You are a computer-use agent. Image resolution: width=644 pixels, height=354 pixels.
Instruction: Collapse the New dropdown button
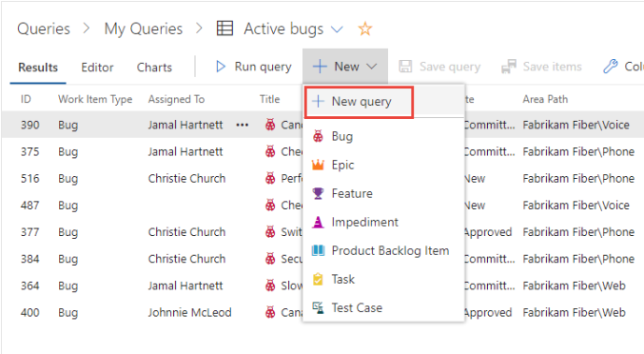(345, 66)
